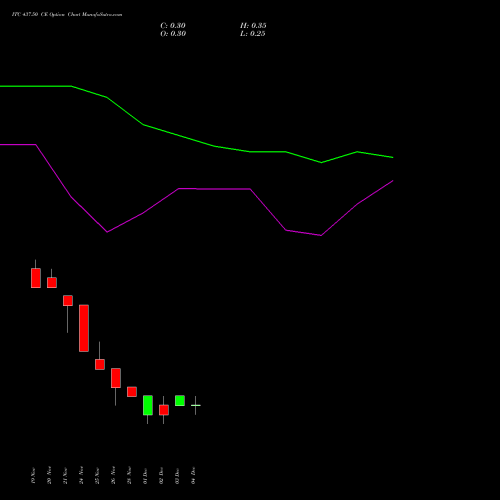The width and height of the screenshot is (500, 500).
Task: Select the opening price value 'O: 0.30'
Action: (173, 34)
